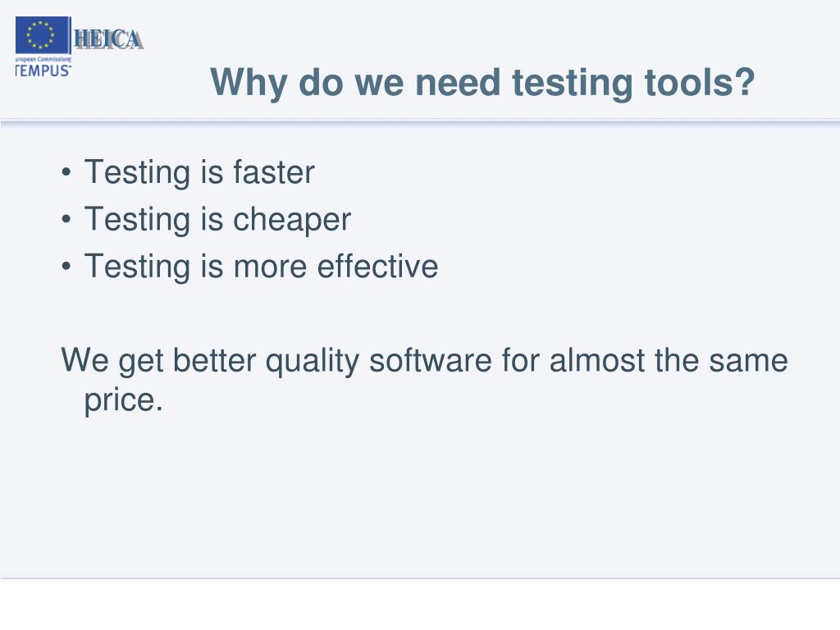840x630 pixels.
Task: Click the word 'price.' on the last line
Action: pyautogui.click(x=123, y=400)
